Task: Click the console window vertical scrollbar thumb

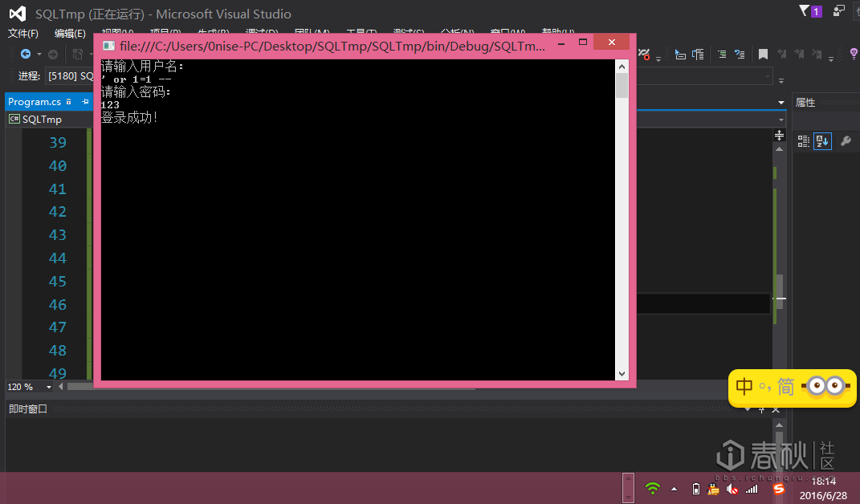Action: coord(622,86)
